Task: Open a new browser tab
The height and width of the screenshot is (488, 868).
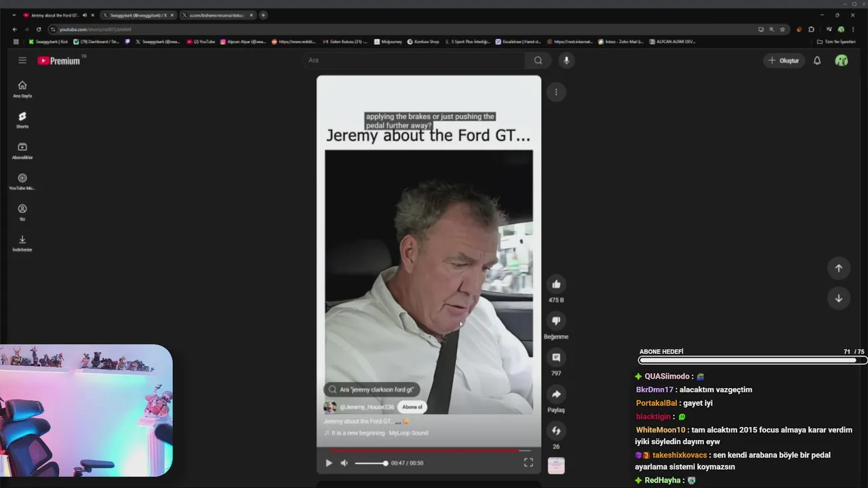Action: pos(263,15)
